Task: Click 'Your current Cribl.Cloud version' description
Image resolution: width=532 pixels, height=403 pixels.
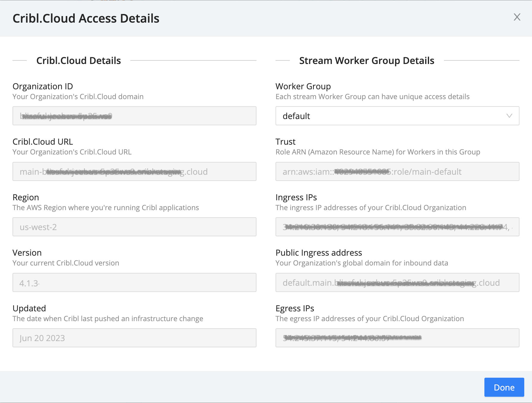Action: (x=66, y=263)
